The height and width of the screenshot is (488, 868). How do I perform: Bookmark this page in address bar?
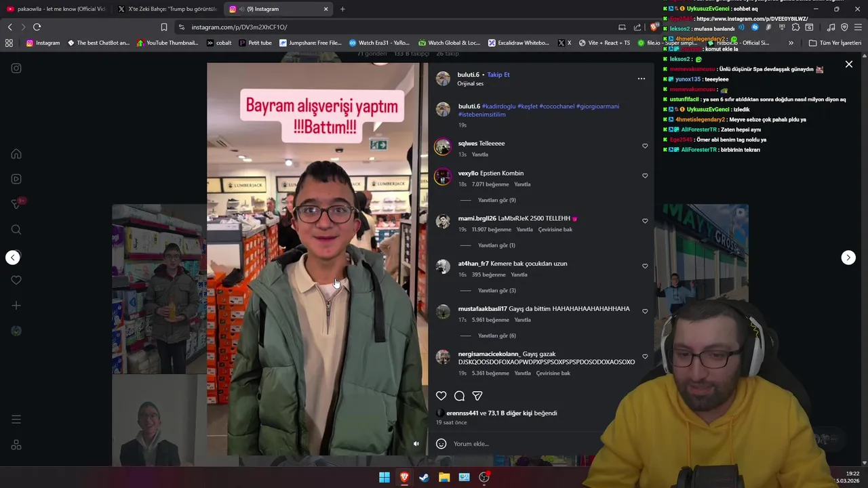click(164, 27)
